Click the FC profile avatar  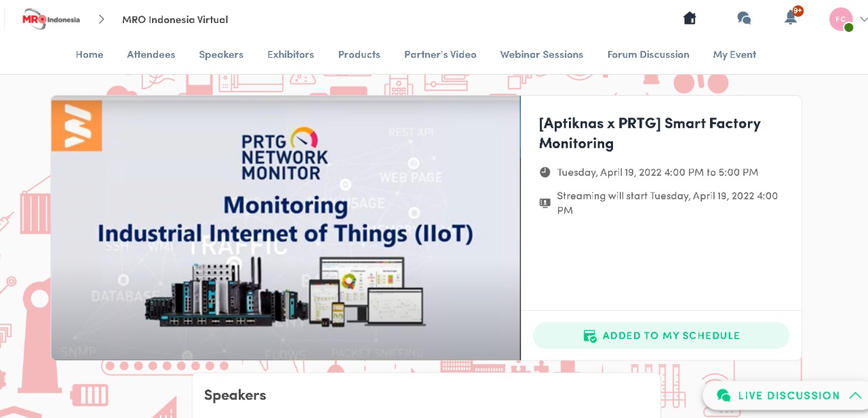pos(841,19)
